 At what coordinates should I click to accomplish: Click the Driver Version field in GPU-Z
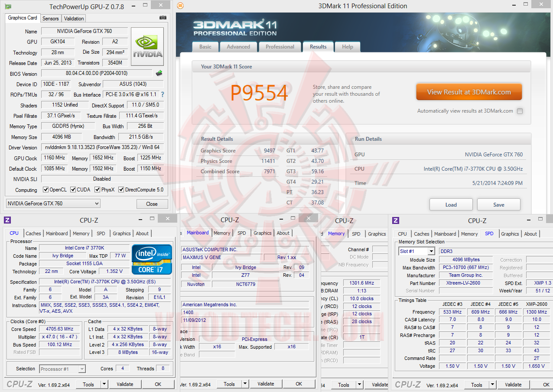click(102, 147)
